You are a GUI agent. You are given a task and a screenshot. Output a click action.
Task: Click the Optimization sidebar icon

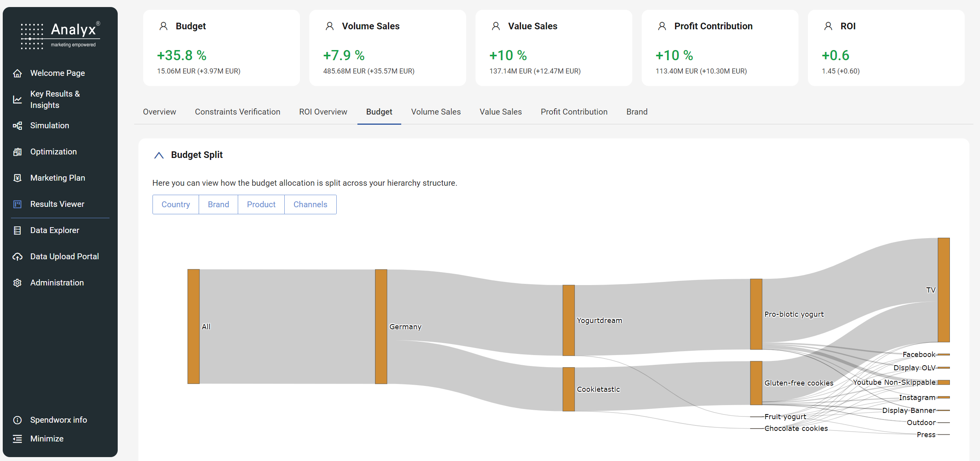click(17, 152)
